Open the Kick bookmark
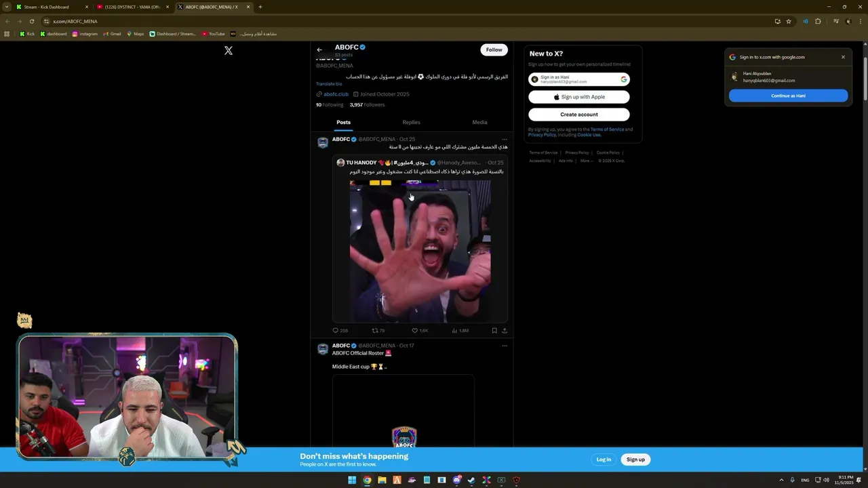Screen dimensions: 868x488 click(27, 34)
